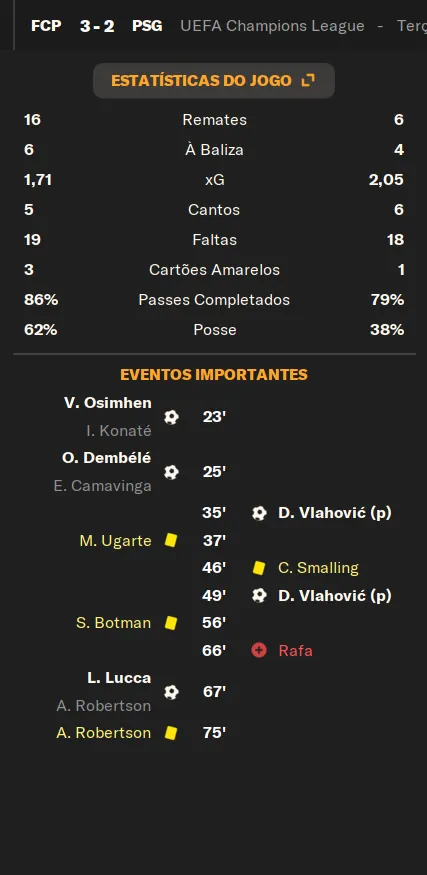Click yellow card icon for S. Botman

pyautogui.click(x=171, y=622)
